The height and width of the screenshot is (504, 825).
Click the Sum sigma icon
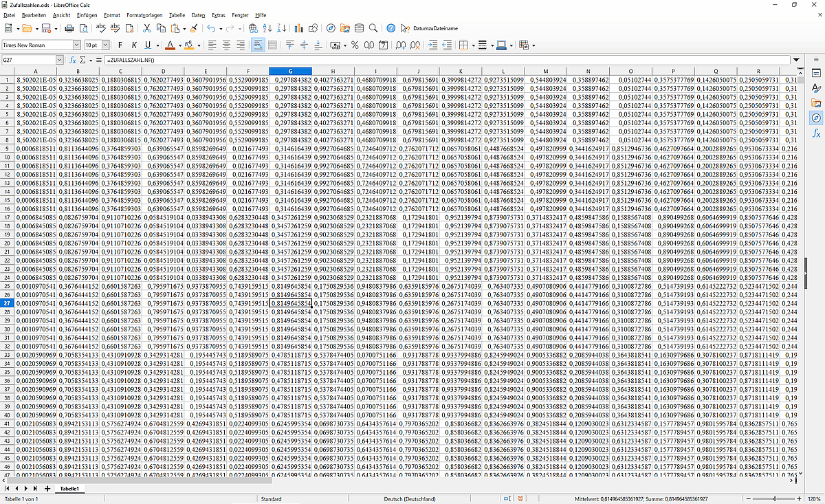click(82, 61)
